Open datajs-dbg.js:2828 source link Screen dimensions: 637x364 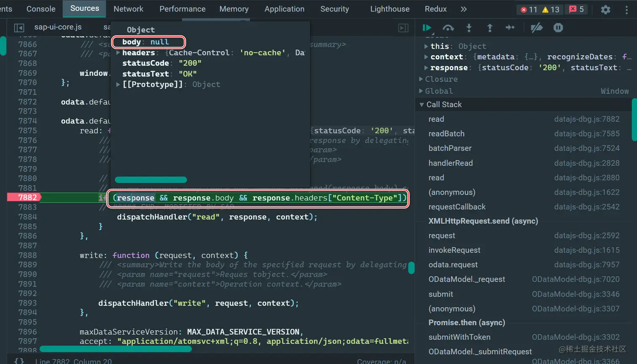587,163
